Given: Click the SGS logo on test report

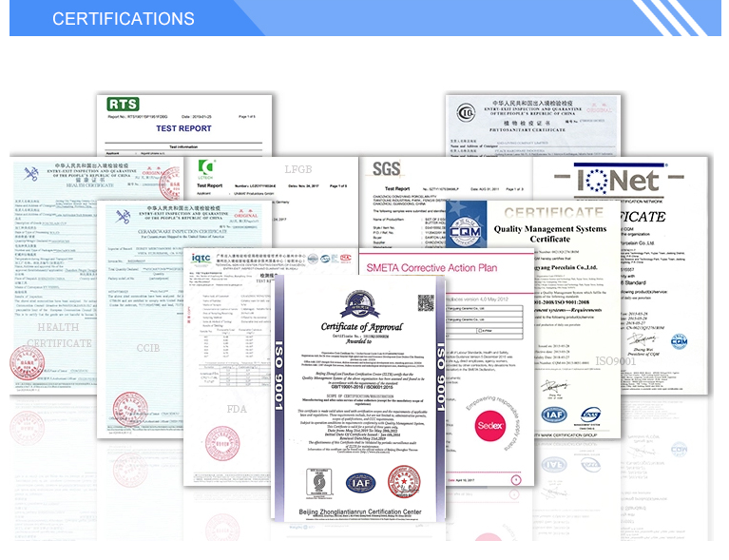Looking at the screenshot, I should (386, 169).
